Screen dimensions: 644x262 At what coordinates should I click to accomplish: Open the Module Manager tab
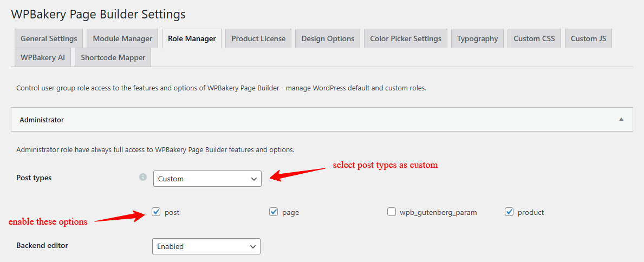pos(122,38)
